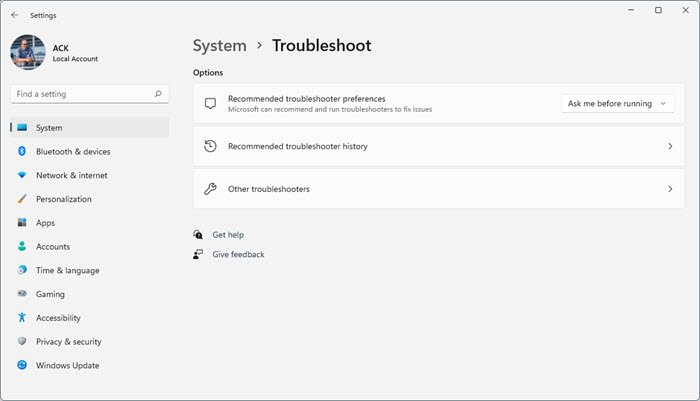Click the Network & internet wifi icon

point(21,175)
